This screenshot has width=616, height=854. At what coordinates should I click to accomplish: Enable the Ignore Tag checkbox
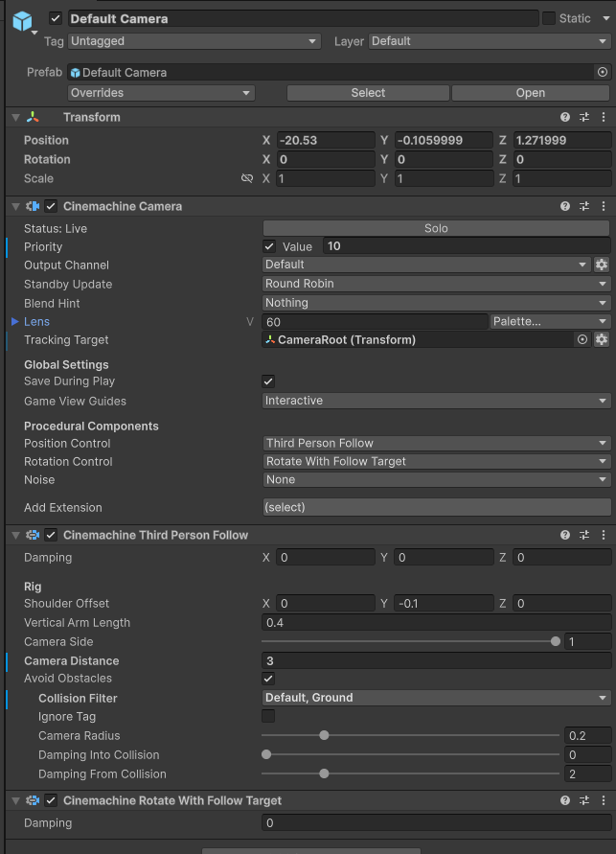pos(268,716)
